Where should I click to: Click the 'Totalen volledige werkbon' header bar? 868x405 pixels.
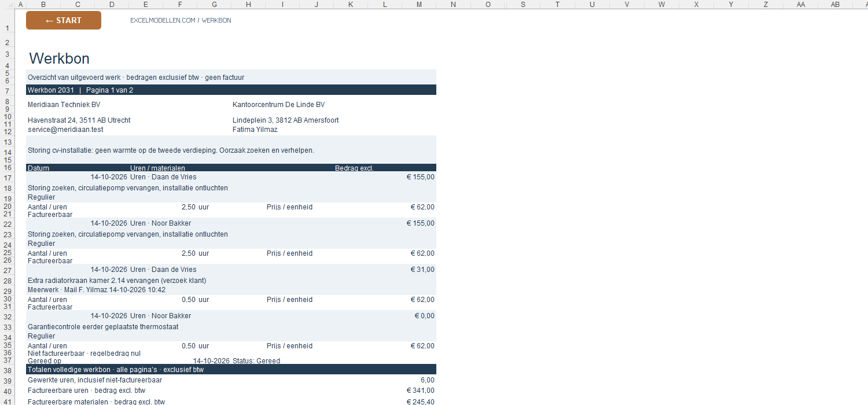231,369
